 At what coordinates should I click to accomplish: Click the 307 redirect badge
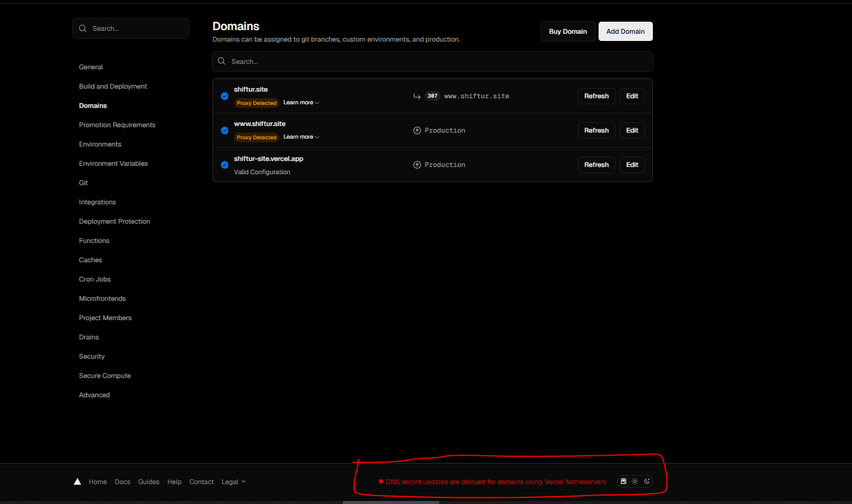pyautogui.click(x=433, y=96)
